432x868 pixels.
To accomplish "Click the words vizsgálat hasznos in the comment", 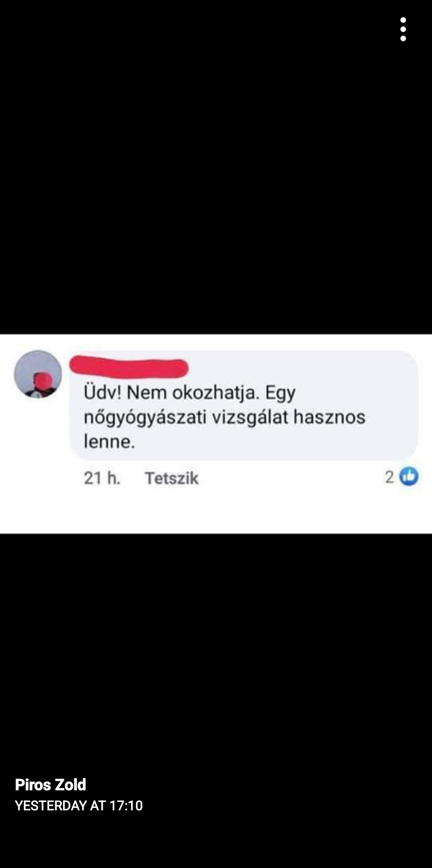I will click(x=288, y=417).
